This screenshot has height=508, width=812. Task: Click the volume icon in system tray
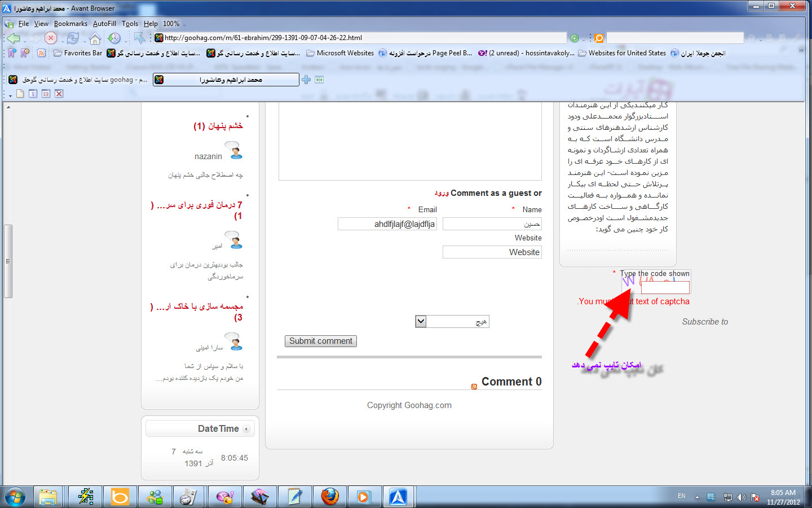click(x=742, y=497)
